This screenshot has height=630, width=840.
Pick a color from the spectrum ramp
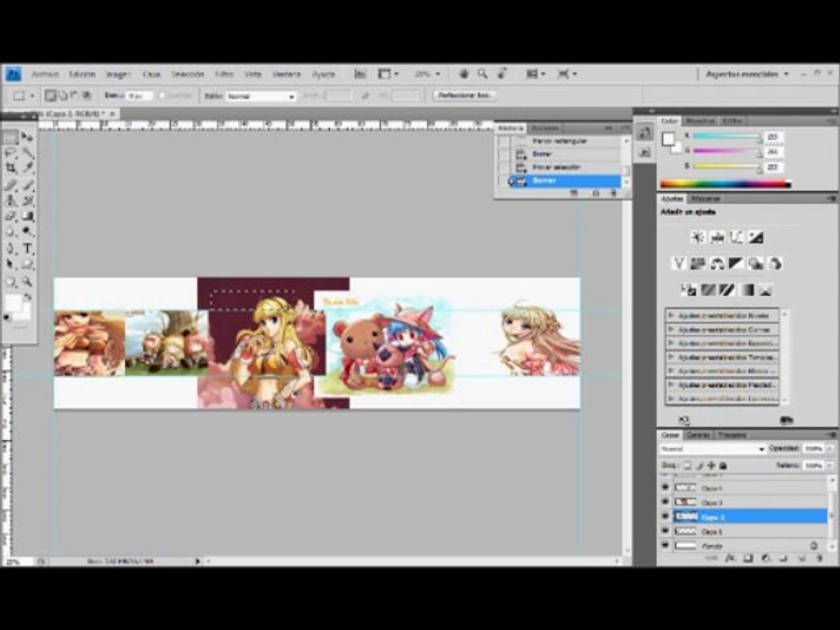click(x=725, y=185)
